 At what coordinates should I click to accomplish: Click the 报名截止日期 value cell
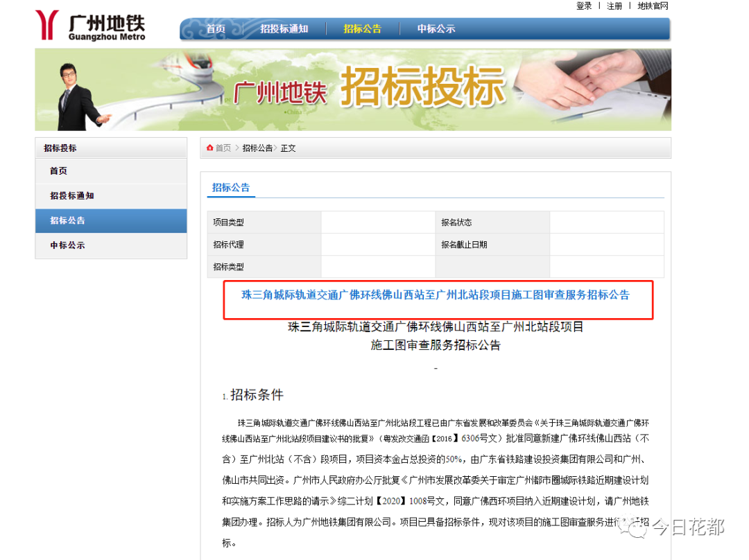point(607,244)
